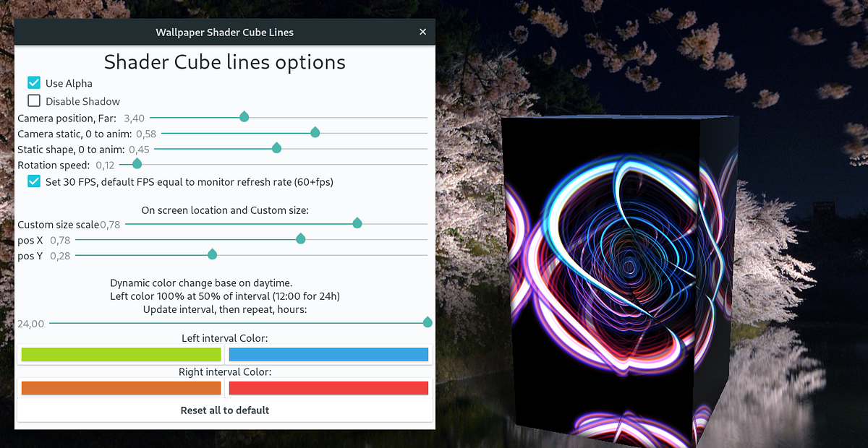Click the pos Y slider handle
Screen dimensions: 868x448
(x=211, y=254)
